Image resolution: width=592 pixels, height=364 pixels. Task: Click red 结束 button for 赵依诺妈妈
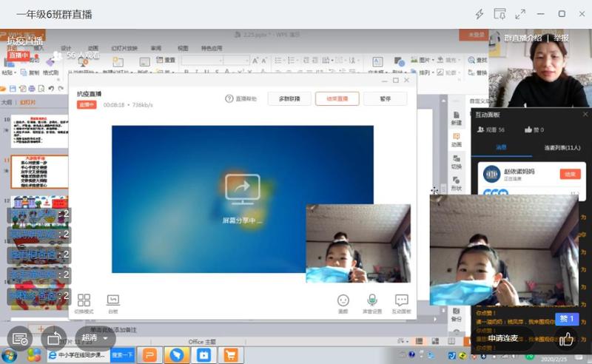point(568,174)
